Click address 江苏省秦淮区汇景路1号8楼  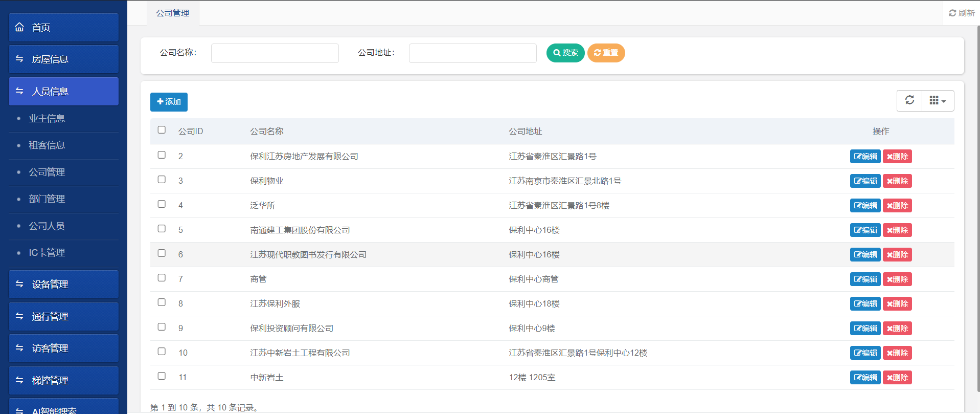pyautogui.click(x=559, y=206)
